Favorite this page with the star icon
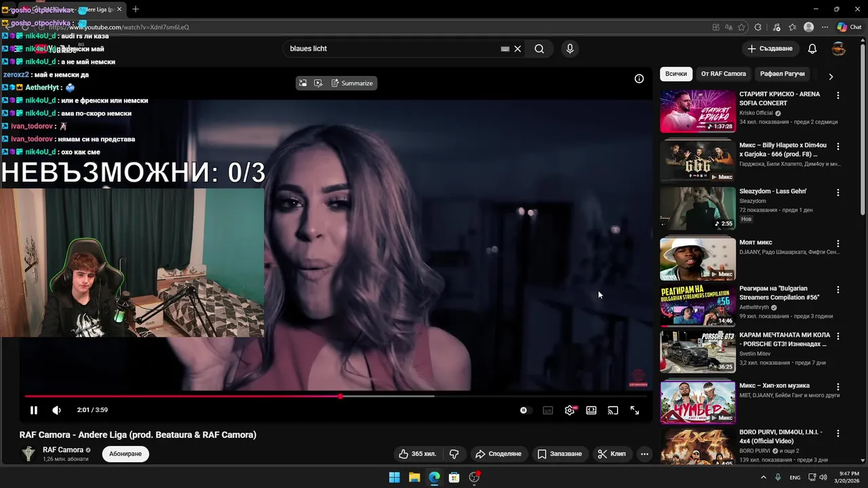Viewport: 868px width, 488px height. coord(741,27)
